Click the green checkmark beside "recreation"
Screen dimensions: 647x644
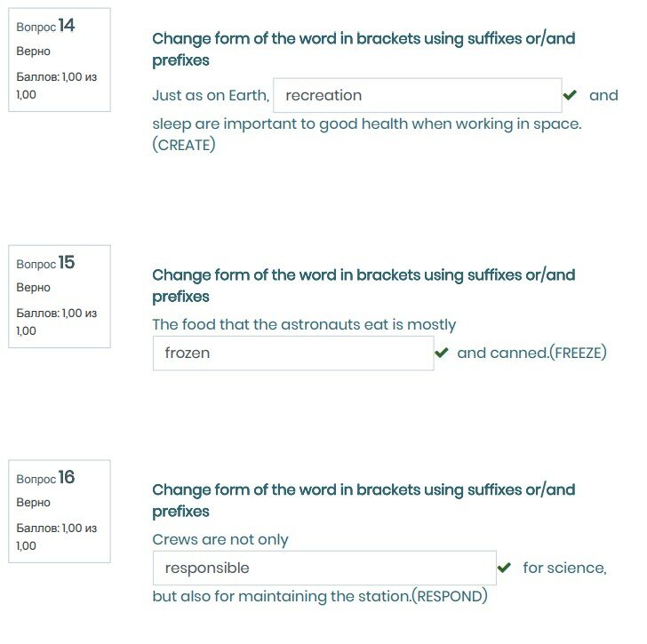point(570,95)
